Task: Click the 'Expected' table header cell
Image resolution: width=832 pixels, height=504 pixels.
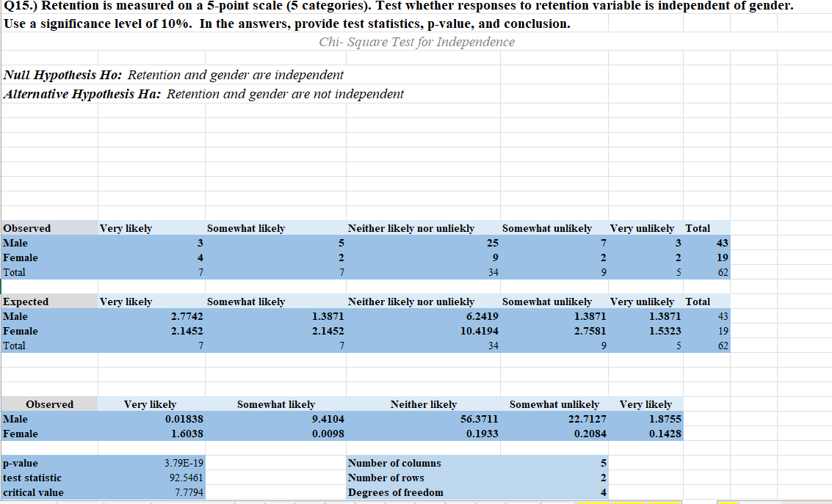Action: click(x=49, y=302)
